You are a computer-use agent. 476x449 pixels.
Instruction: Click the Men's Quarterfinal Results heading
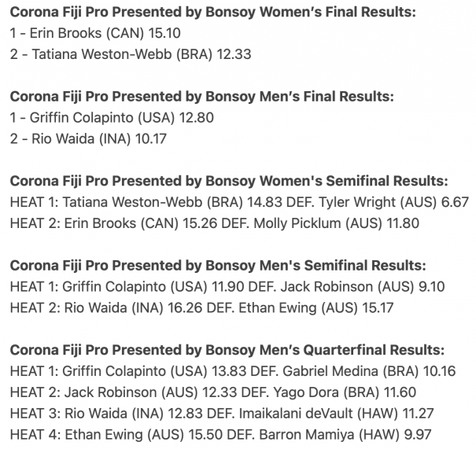click(x=227, y=350)
